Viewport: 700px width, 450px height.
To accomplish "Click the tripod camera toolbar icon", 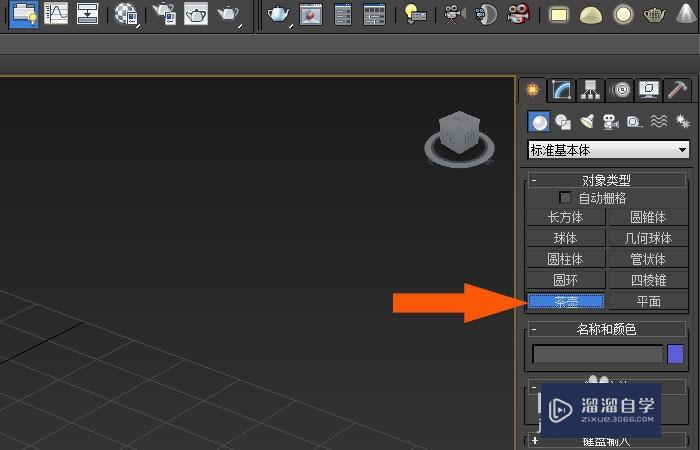I will point(454,14).
